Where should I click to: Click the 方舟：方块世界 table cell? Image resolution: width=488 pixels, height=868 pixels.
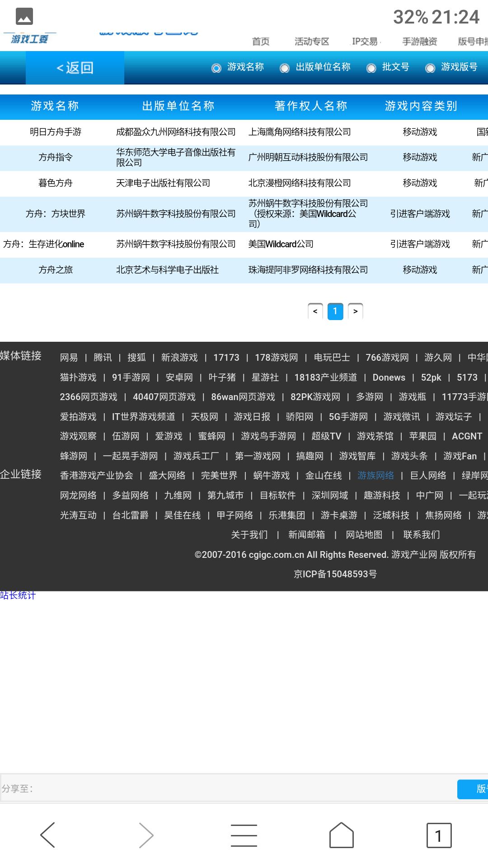(56, 214)
